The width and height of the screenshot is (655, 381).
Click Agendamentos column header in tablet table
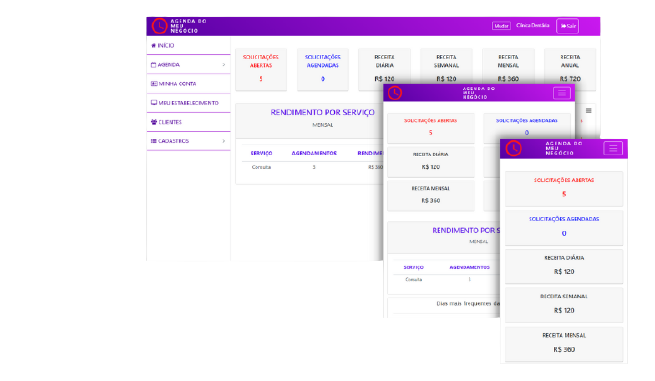tap(470, 267)
